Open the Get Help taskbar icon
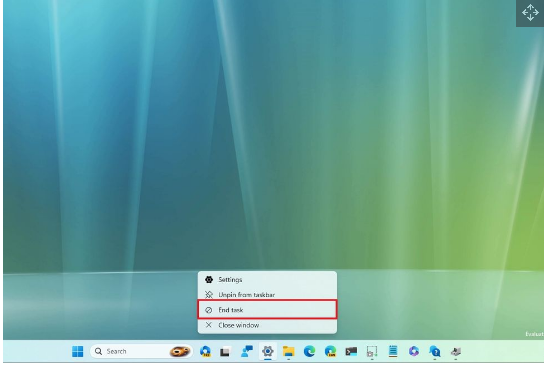Image resolution: width=550 pixels, height=367 pixels. coord(435,351)
